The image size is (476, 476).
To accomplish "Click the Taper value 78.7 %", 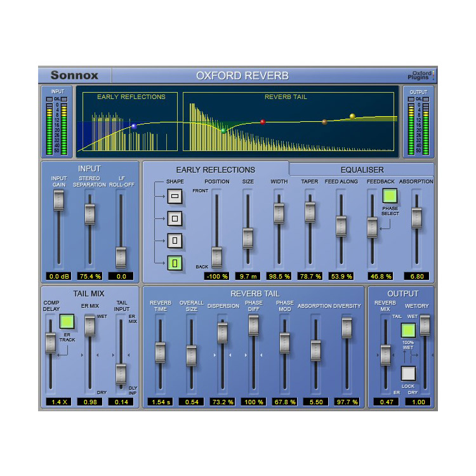I will pyautogui.click(x=310, y=276).
